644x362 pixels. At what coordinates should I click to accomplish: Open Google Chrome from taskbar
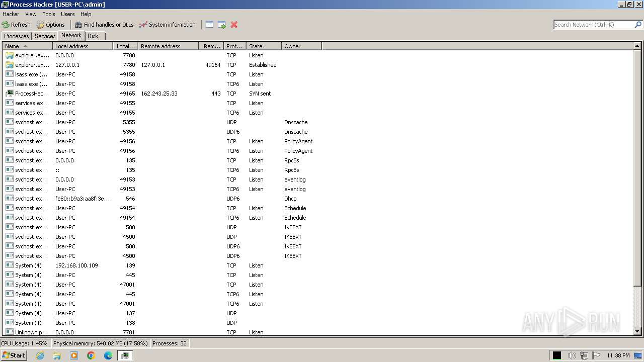point(91,355)
